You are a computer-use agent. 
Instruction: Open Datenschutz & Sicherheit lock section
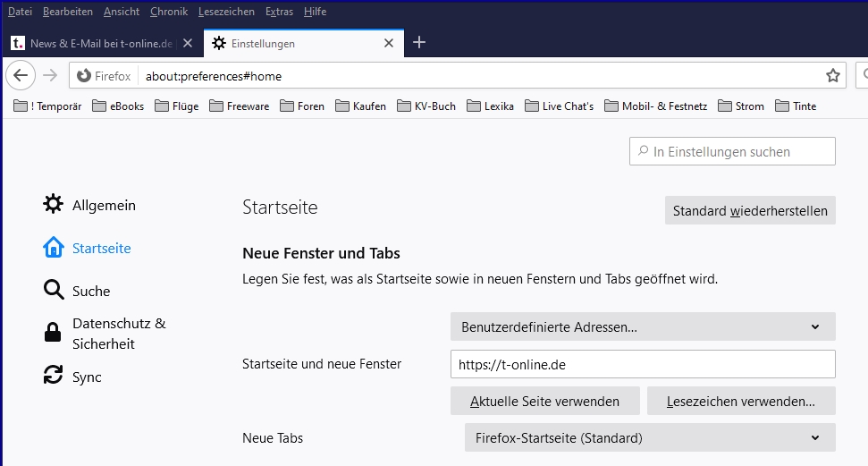[x=54, y=333]
